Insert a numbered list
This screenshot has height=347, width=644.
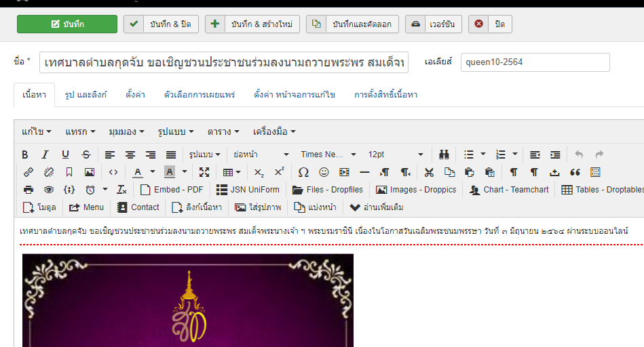click(501, 155)
